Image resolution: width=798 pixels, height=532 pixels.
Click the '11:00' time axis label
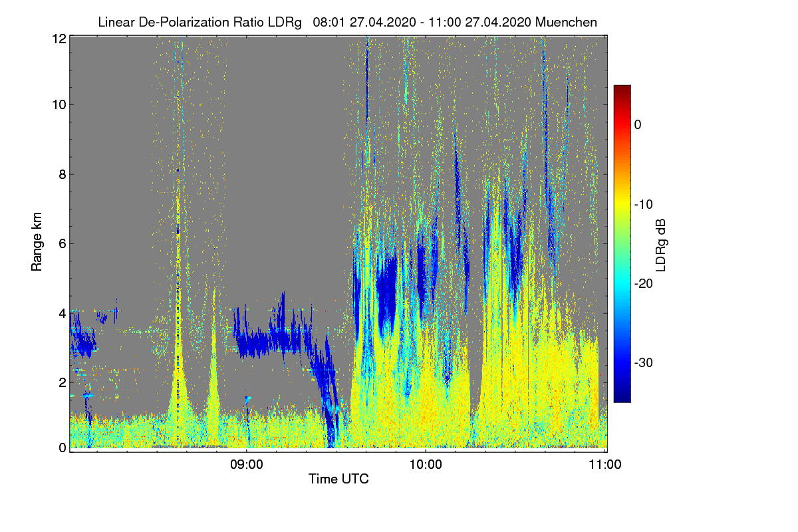(606, 464)
